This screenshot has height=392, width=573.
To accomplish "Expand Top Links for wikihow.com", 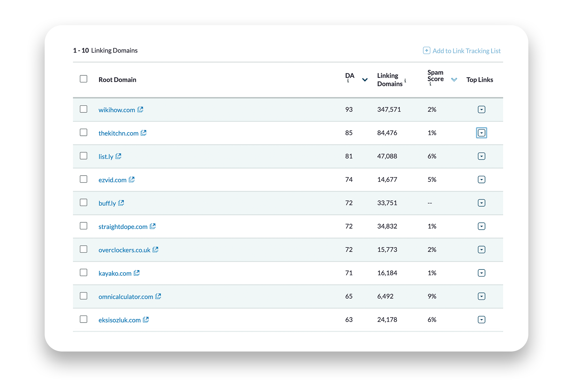I will 482,110.
